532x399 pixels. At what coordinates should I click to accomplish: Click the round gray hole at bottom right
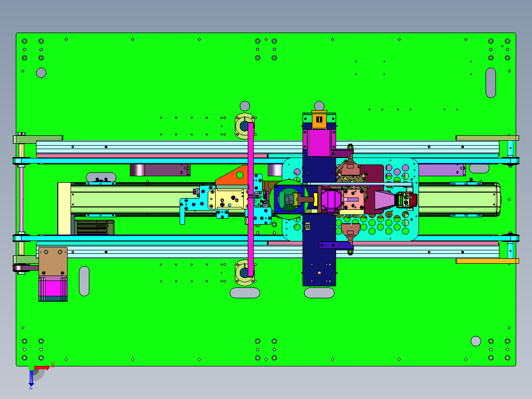(x=476, y=341)
